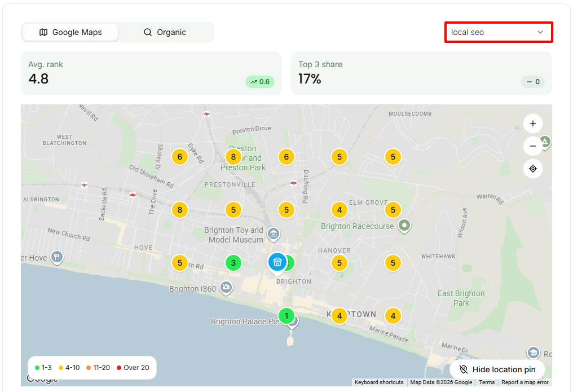Hide location pin on map

(x=497, y=369)
